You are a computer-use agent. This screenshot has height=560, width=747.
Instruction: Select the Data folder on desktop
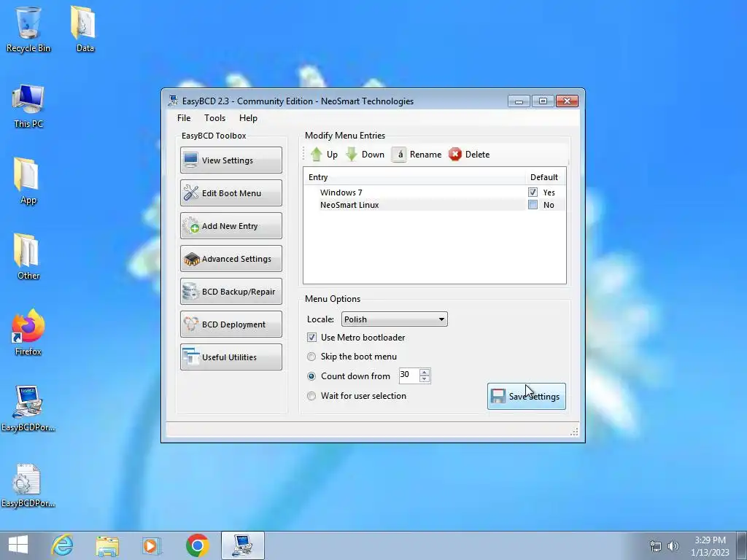(x=85, y=29)
